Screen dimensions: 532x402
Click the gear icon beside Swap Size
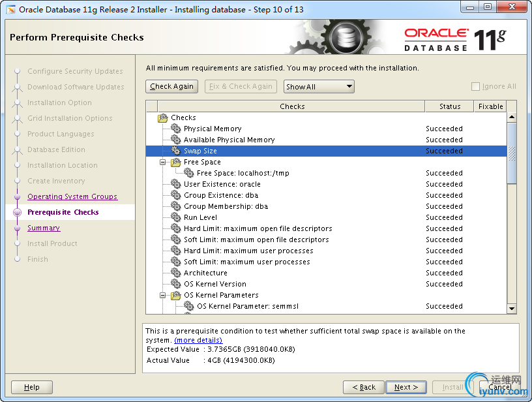click(x=176, y=151)
